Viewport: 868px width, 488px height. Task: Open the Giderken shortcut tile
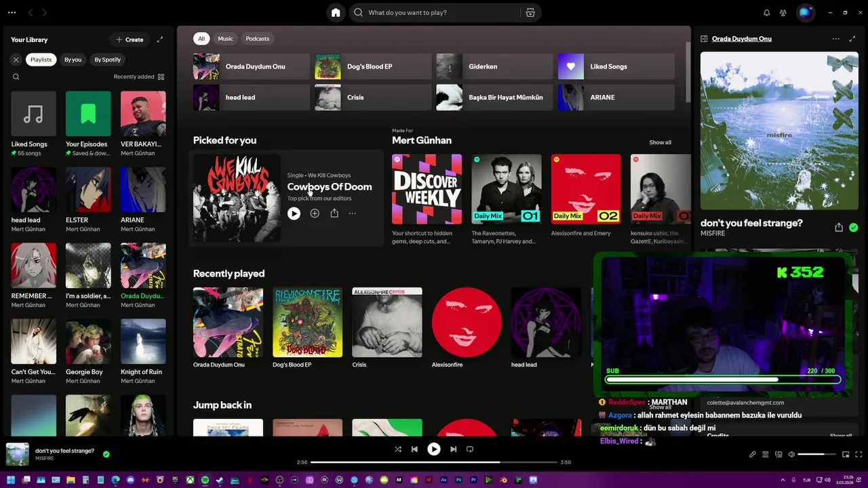click(x=494, y=66)
